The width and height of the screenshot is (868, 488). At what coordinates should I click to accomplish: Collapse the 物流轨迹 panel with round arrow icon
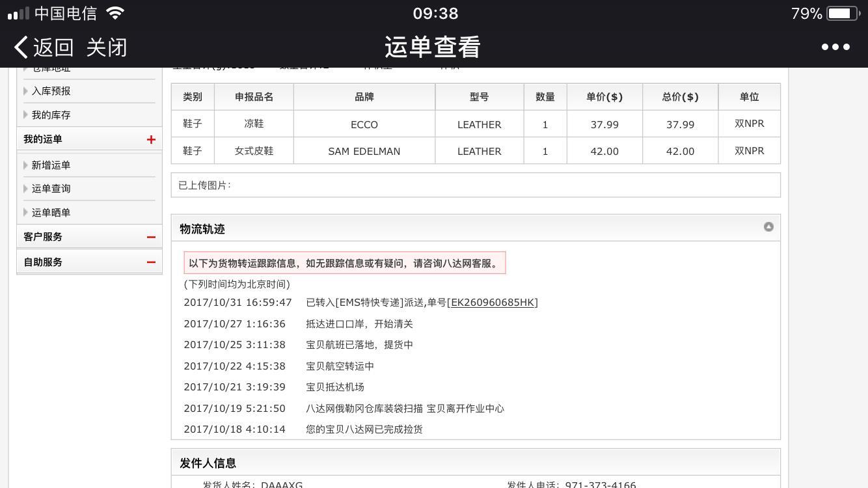pyautogui.click(x=768, y=227)
